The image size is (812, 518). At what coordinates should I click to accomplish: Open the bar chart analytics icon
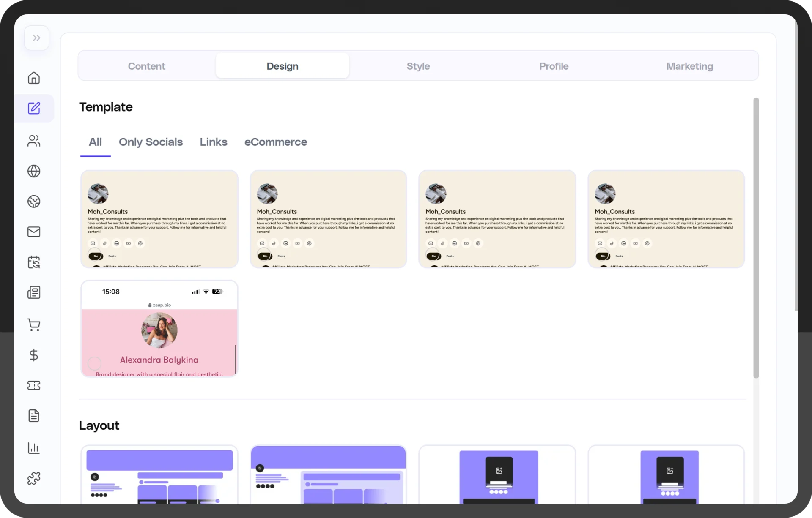click(34, 448)
